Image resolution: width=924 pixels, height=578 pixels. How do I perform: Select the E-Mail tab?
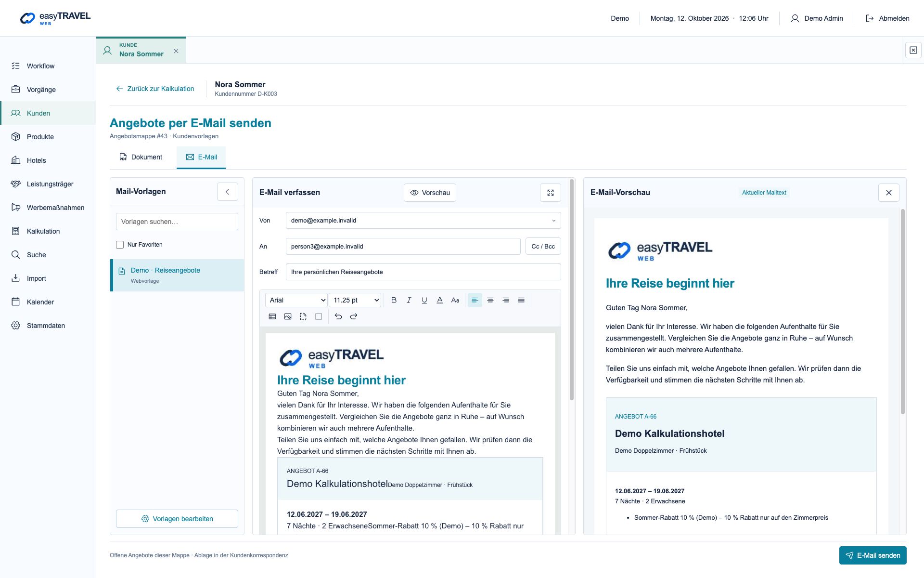point(201,157)
